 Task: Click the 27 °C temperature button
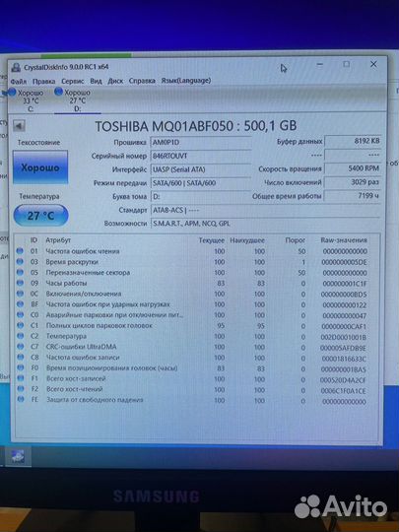tap(40, 216)
